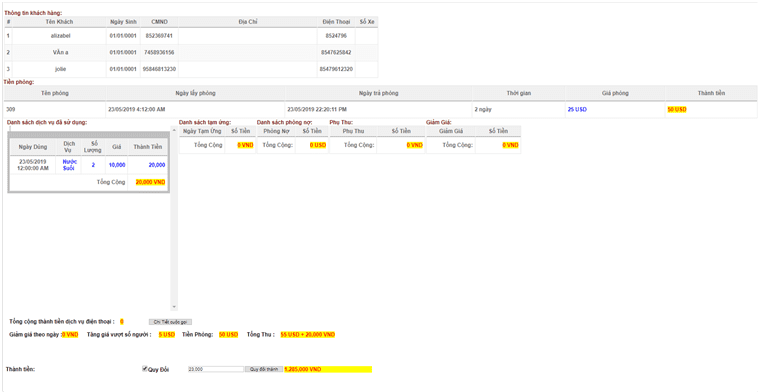The image size is (765, 392).
Task: Click the Thành tiền room column header
Action: (x=711, y=93)
